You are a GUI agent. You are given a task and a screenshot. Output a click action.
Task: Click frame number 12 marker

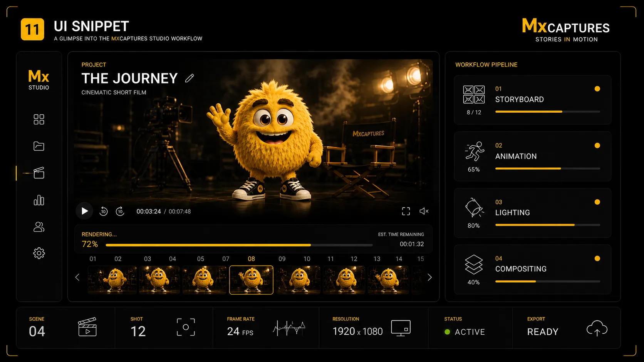click(x=354, y=259)
